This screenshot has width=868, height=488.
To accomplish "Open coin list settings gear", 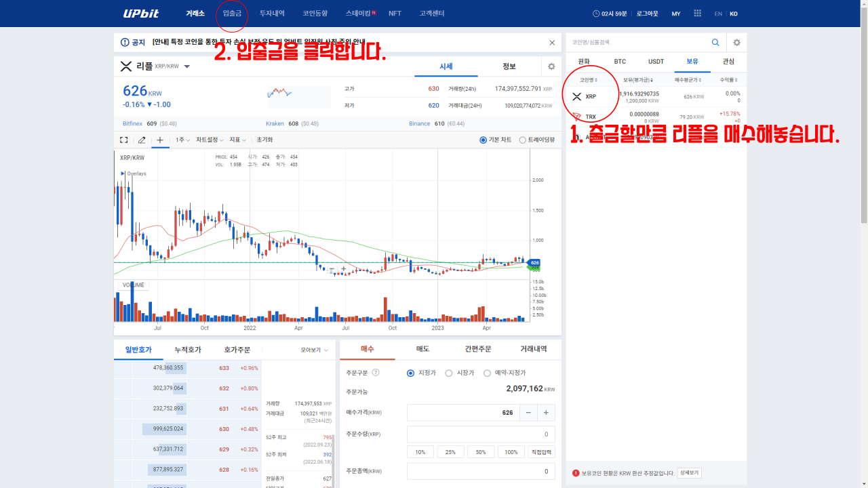I will (x=736, y=42).
